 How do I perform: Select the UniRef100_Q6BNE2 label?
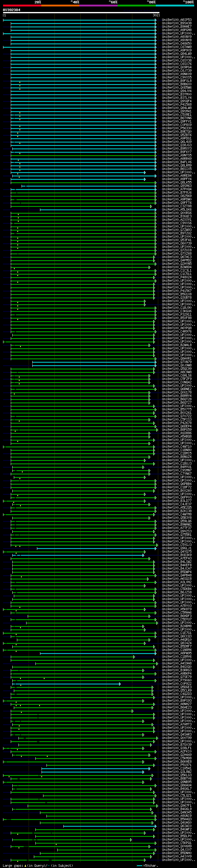(177, 389)
